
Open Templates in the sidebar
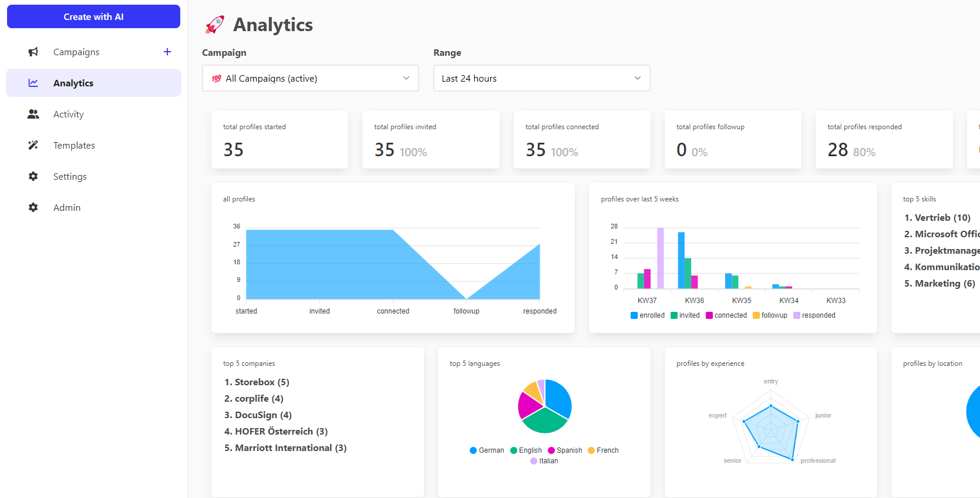click(x=94, y=145)
